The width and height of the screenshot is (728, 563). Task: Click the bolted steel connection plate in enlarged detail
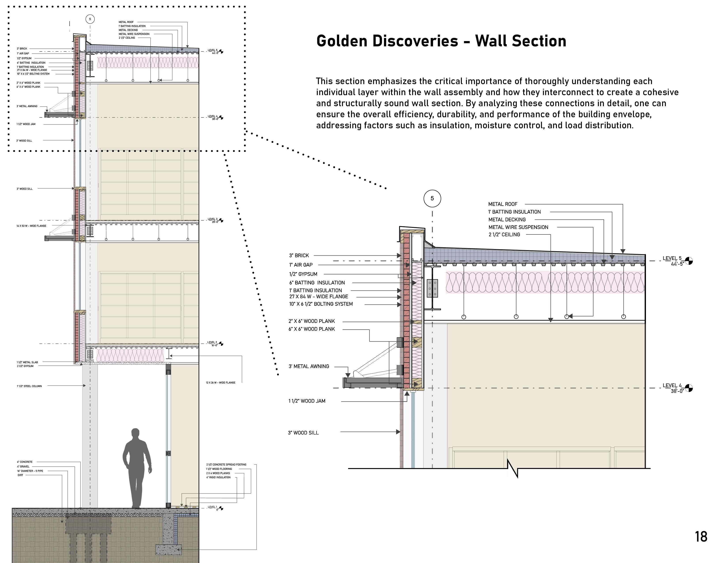coord(432,288)
